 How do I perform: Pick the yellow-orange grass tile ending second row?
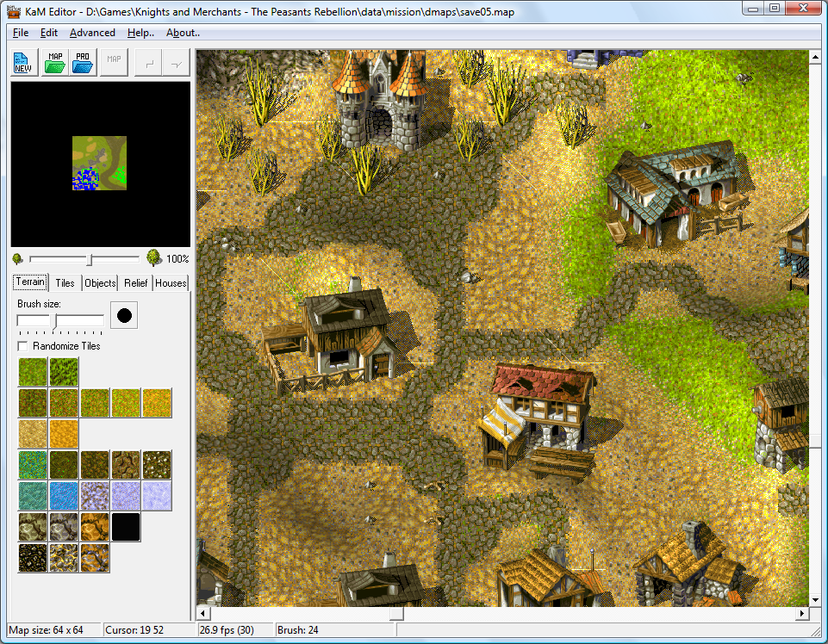157,403
